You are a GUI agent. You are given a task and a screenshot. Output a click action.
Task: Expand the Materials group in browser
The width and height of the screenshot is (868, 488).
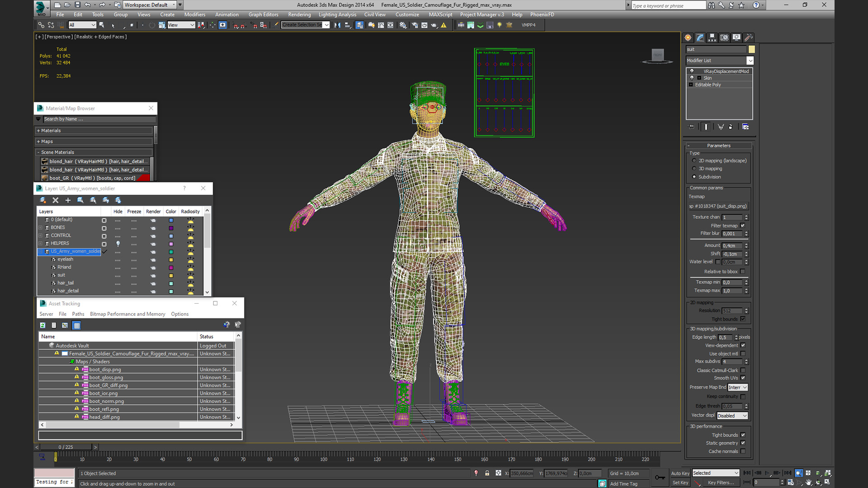(38, 131)
